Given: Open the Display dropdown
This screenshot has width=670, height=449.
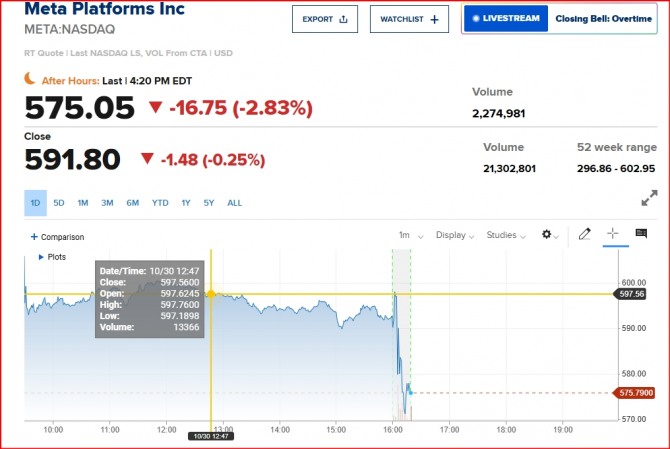Looking at the screenshot, I should pyautogui.click(x=455, y=235).
